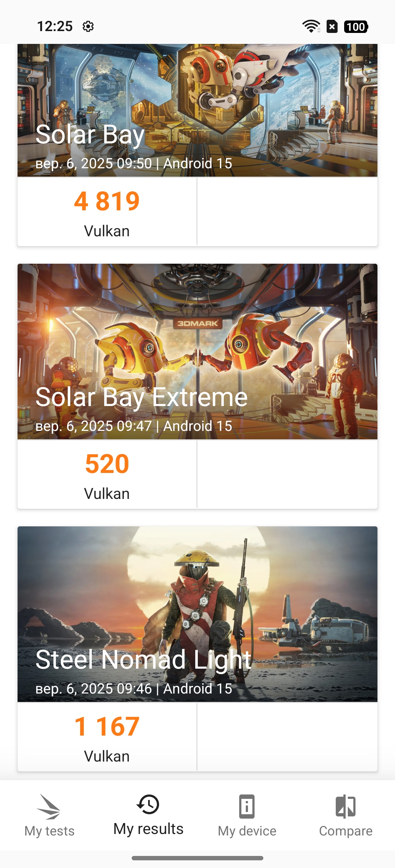Tap the Solar Bay Extreme title text
The width and height of the screenshot is (395, 868).
tap(142, 397)
